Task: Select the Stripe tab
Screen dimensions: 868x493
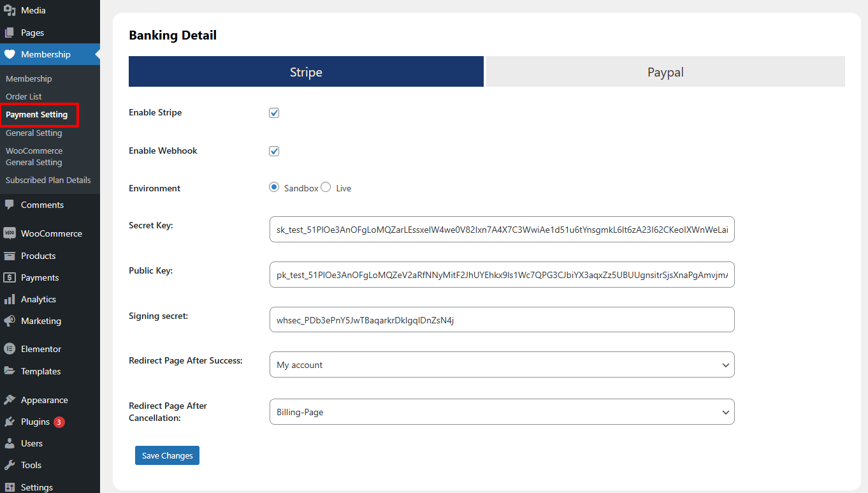Action: 306,72
